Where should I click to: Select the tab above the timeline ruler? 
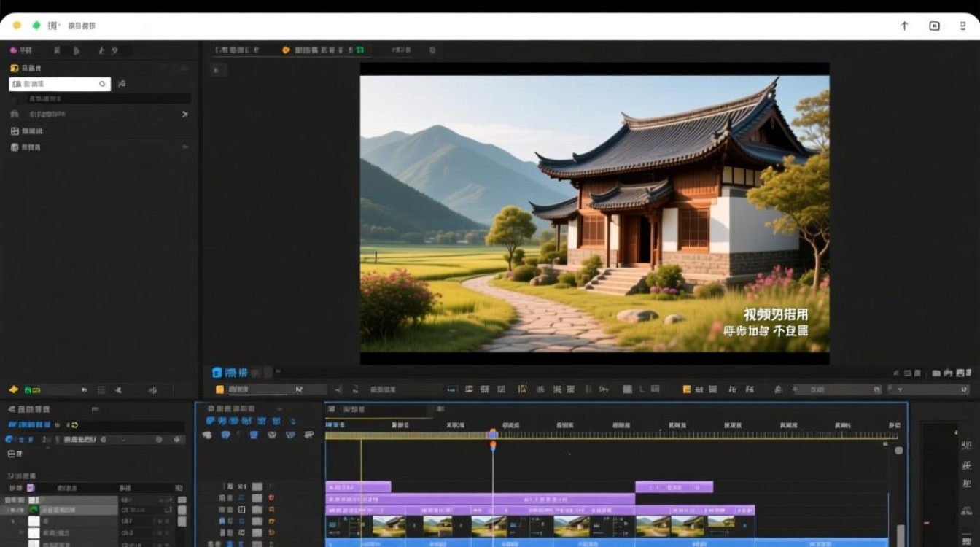349,409
